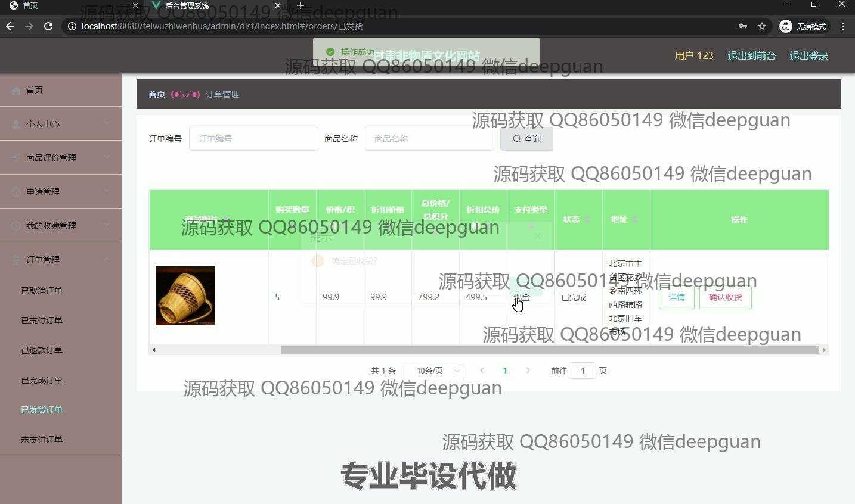The height and width of the screenshot is (504, 855).
Task: Click the scrollbar right arrow of table
Action: pos(825,350)
